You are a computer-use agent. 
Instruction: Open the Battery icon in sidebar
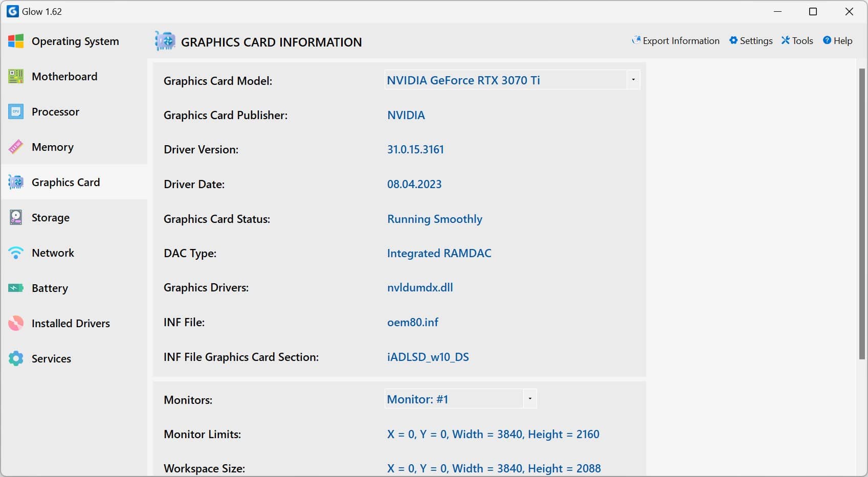tap(16, 288)
